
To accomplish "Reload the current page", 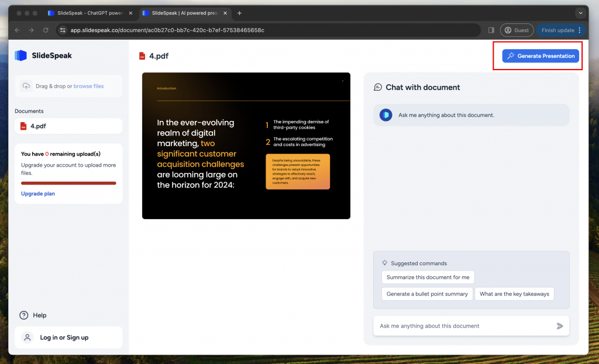I will [x=46, y=30].
